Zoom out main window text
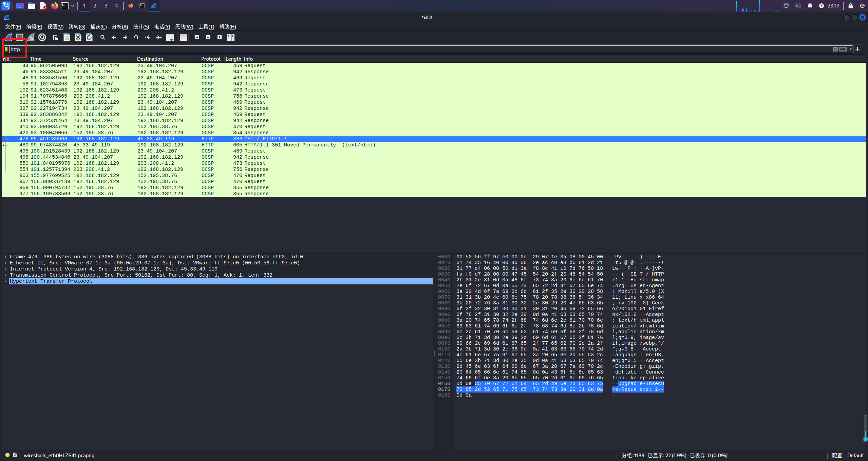 coord(208,37)
